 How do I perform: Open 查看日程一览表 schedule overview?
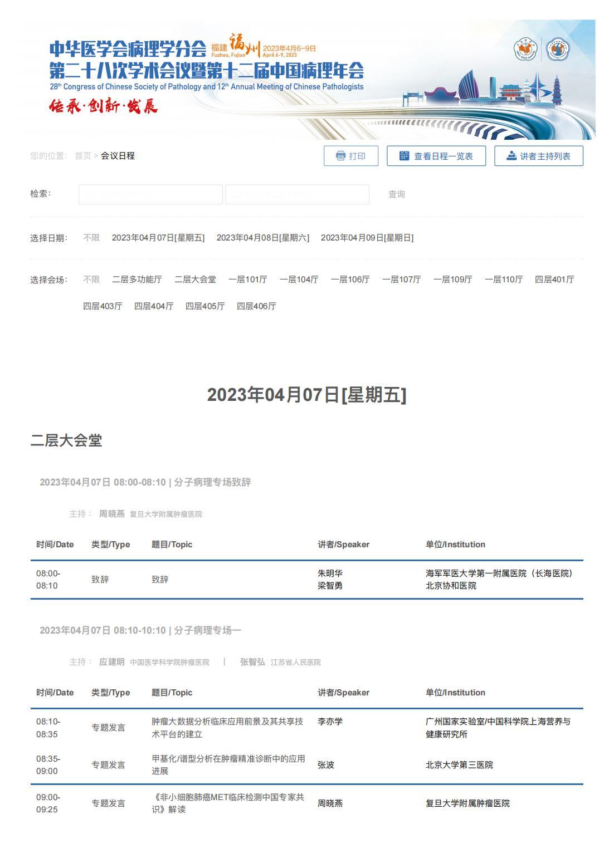(x=436, y=156)
